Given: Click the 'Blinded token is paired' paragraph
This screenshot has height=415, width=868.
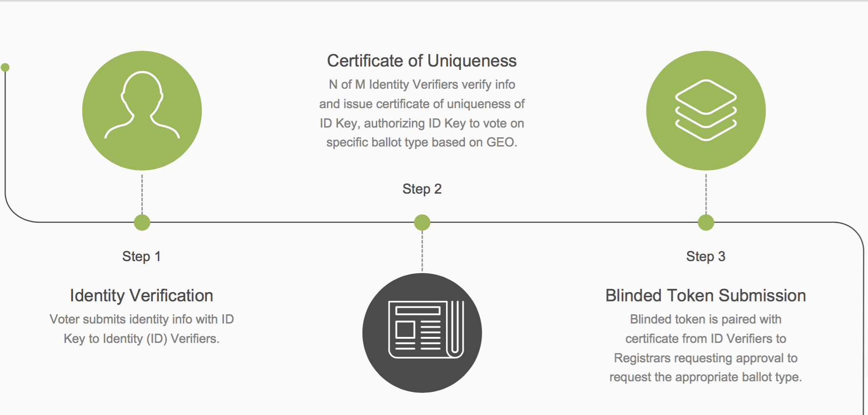Looking at the screenshot, I should (x=705, y=348).
